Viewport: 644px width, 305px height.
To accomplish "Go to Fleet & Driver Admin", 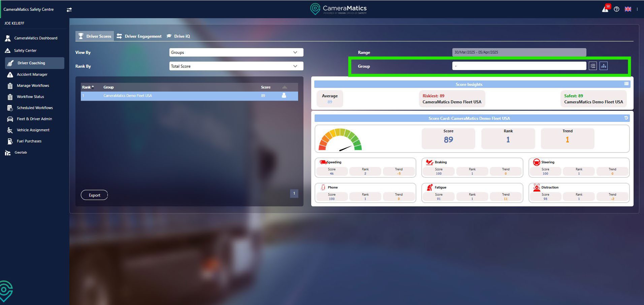I will [34, 119].
